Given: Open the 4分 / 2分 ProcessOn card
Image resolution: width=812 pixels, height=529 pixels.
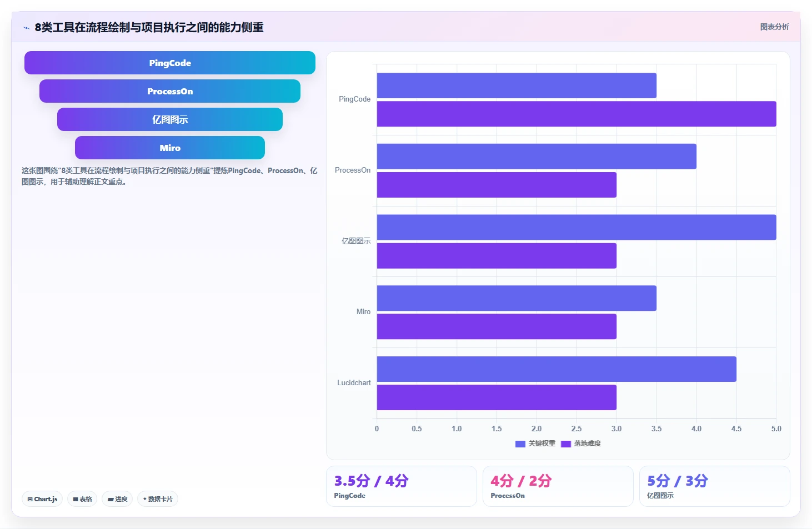Looking at the screenshot, I should tap(558, 486).
